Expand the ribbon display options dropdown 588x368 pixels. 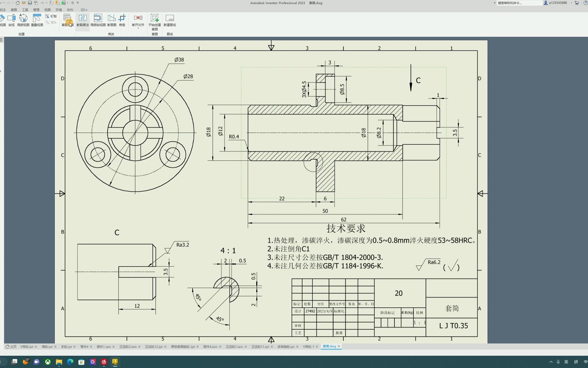click(x=84, y=10)
